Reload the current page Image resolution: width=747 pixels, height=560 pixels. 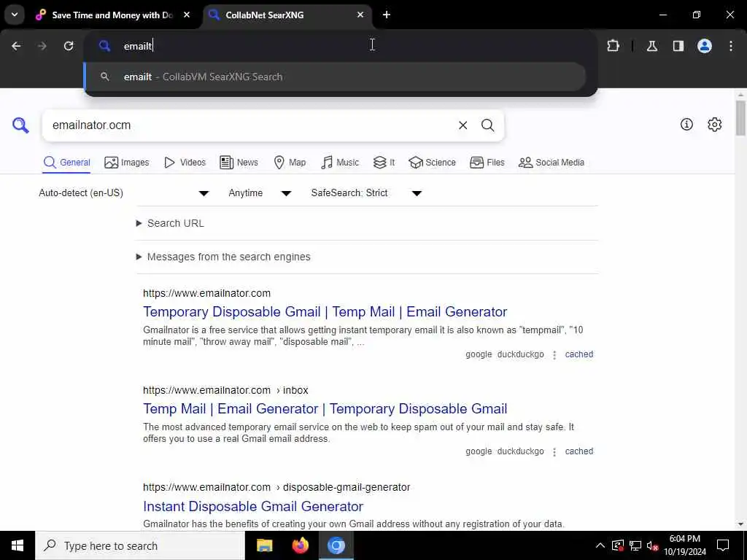click(x=69, y=46)
